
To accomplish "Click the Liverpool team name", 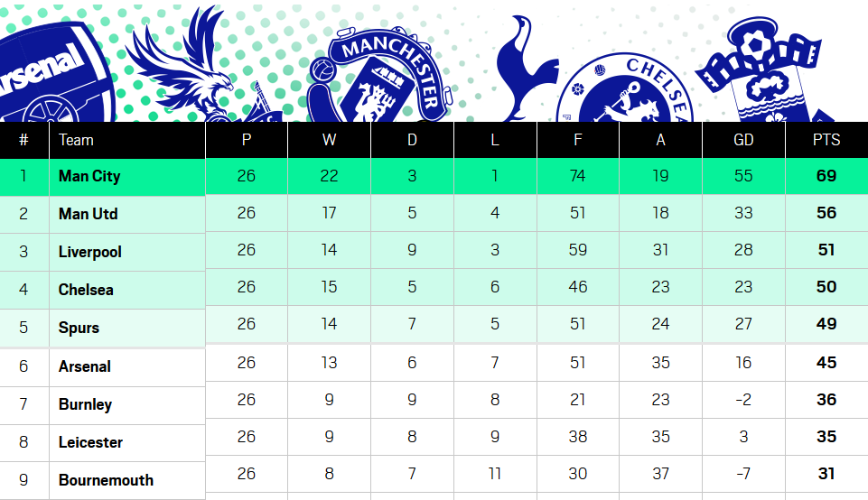I will (90, 252).
